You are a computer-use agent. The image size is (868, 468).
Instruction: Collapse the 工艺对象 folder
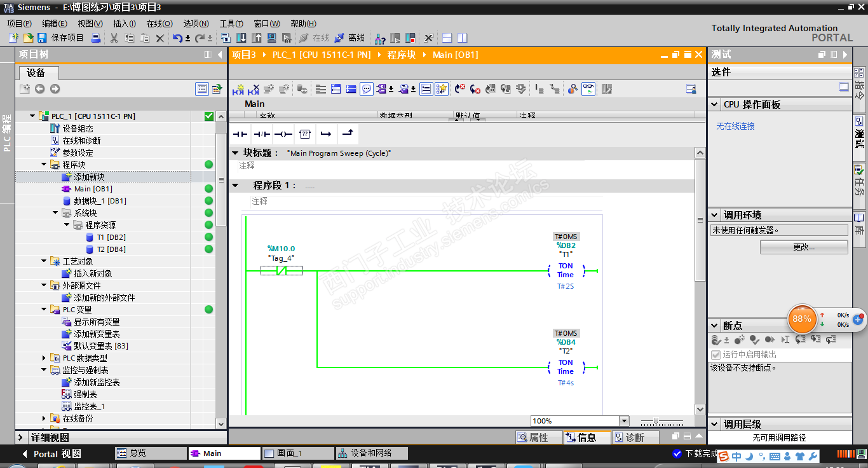(44, 261)
